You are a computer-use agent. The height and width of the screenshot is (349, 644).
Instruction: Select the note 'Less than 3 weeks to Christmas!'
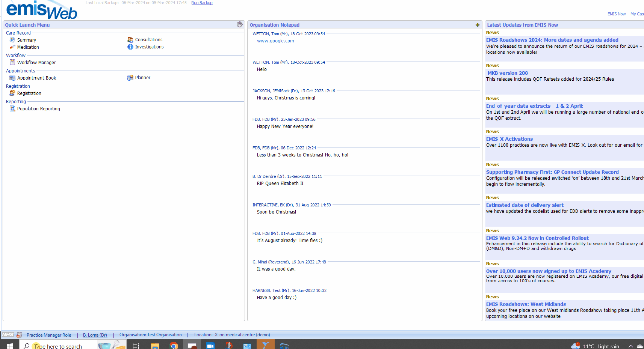coord(303,155)
